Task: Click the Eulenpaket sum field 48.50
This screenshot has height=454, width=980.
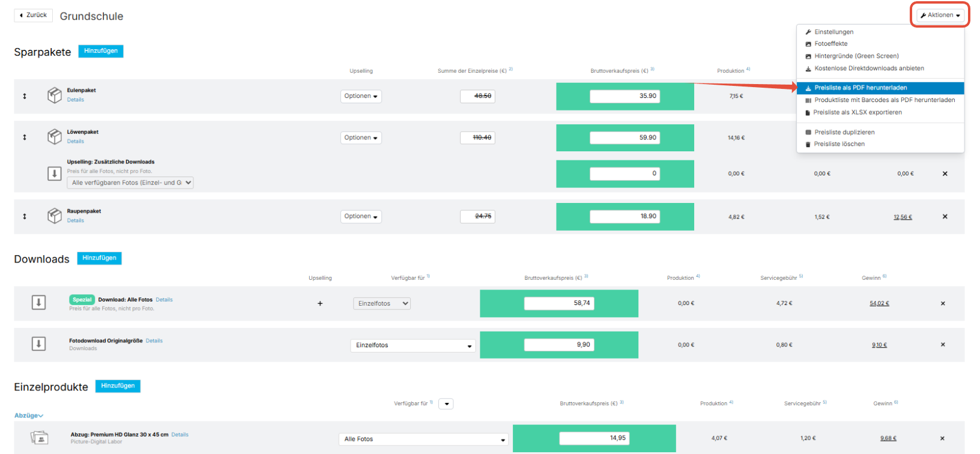Action: point(477,96)
